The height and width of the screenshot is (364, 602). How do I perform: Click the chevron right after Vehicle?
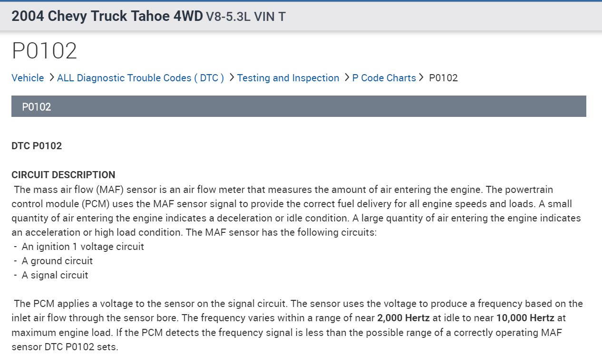(51, 78)
